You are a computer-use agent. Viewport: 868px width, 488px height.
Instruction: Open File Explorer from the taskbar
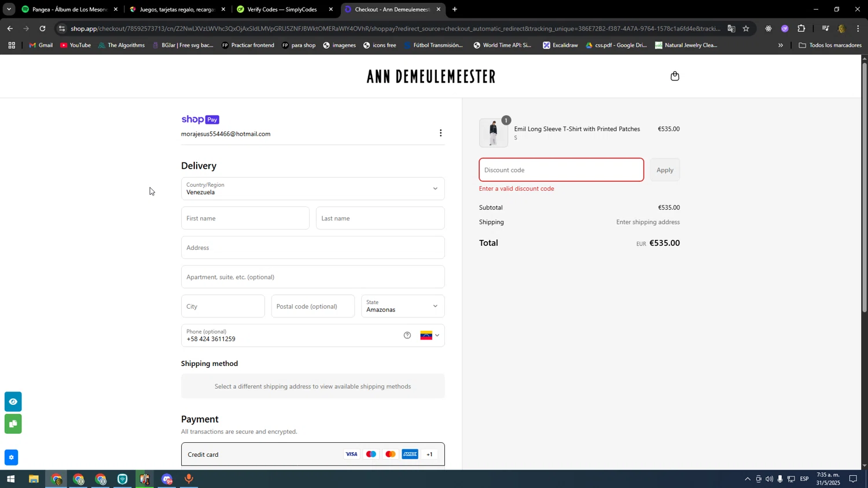coord(34,479)
